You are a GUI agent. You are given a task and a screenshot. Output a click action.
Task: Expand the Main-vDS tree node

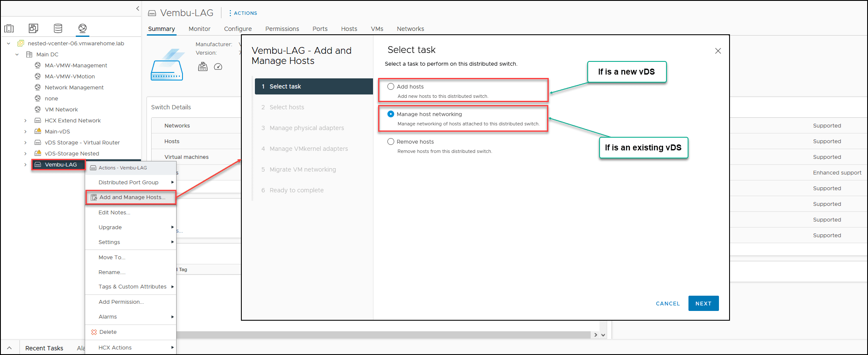[25, 131]
